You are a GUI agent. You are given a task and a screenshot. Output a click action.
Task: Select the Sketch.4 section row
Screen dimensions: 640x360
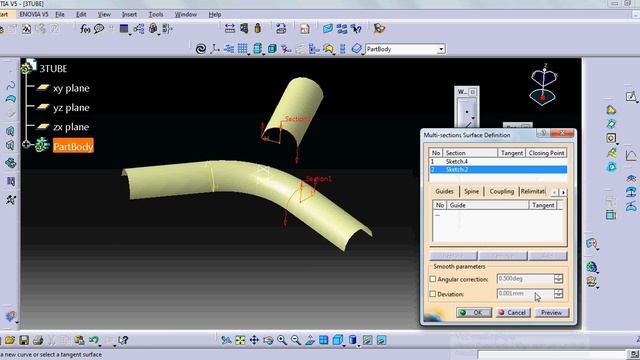tap(498, 162)
